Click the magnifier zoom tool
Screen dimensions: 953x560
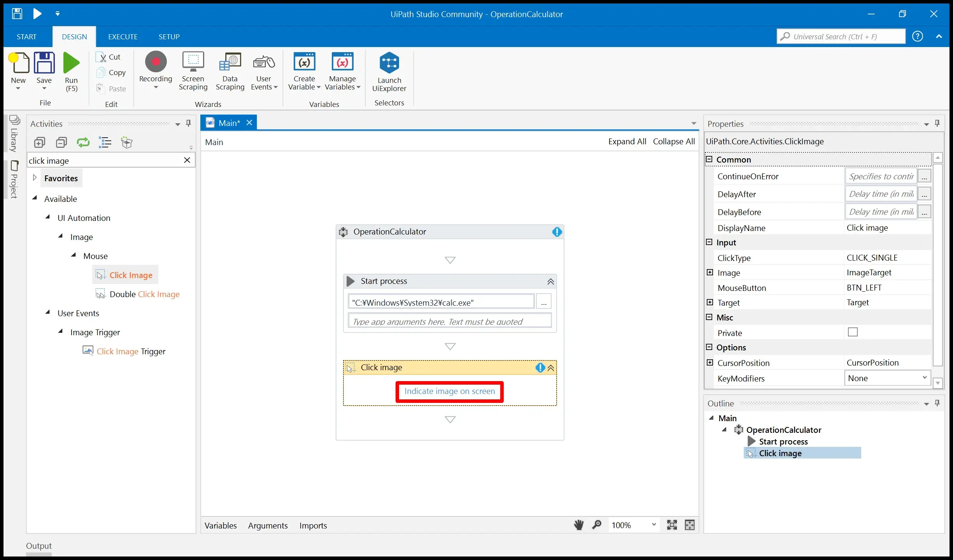596,525
